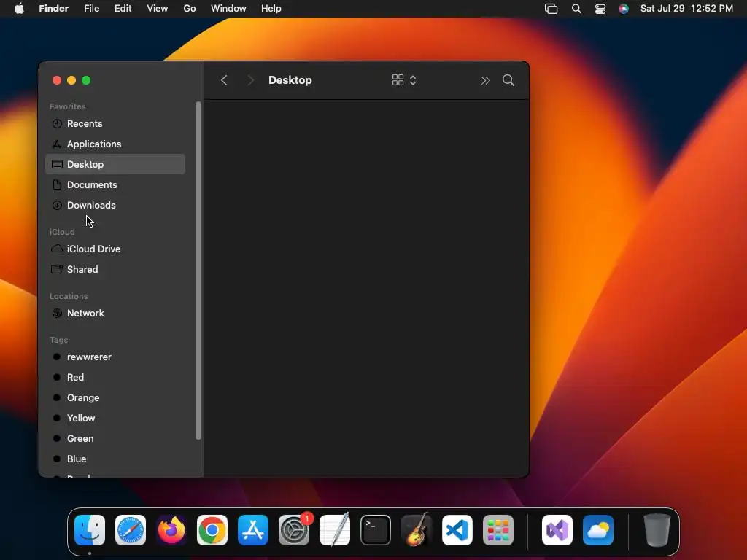The height and width of the screenshot is (560, 747).
Task: Open the Finder menu
Action: pos(54,9)
